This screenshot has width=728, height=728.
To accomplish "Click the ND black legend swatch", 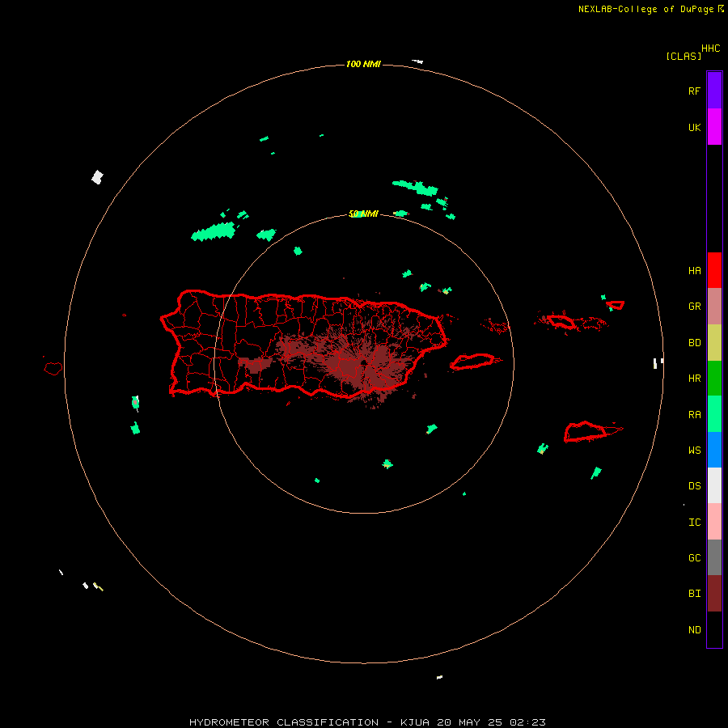I will [x=714, y=629].
